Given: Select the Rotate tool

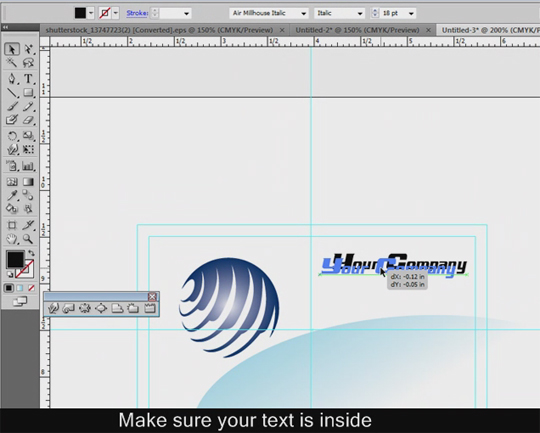Looking at the screenshot, I should [12, 136].
